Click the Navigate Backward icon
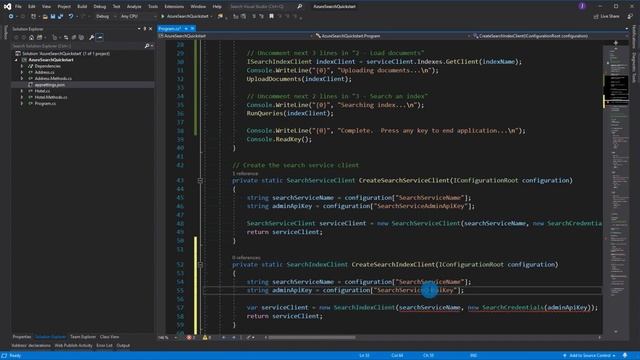The width and height of the screenshot is (640, 360). pos(11,16)
